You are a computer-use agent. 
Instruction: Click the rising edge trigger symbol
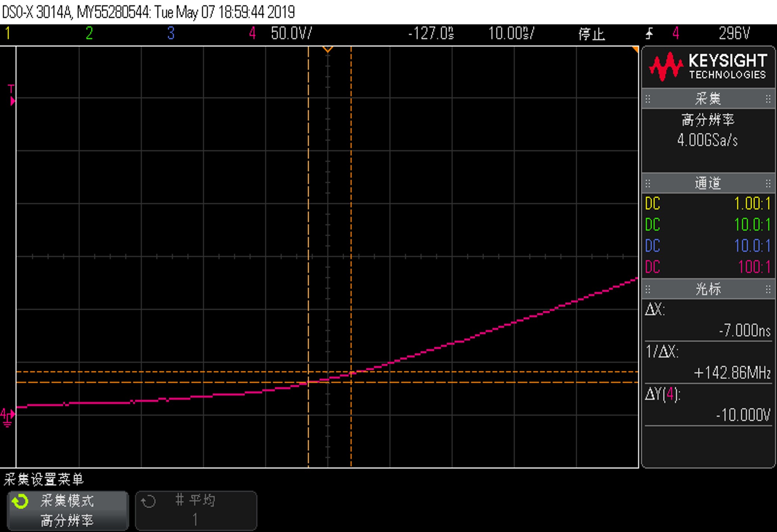(650, 34)
